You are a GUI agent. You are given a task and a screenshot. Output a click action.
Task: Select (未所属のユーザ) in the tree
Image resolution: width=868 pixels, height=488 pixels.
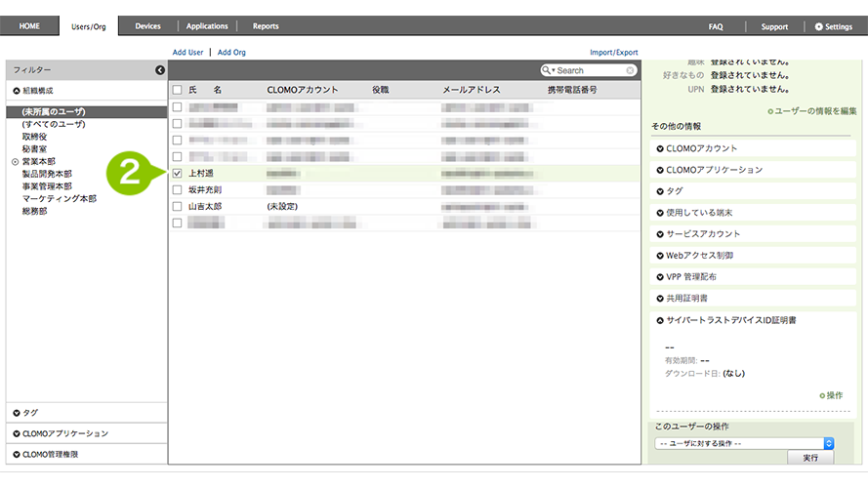point(54,112)
